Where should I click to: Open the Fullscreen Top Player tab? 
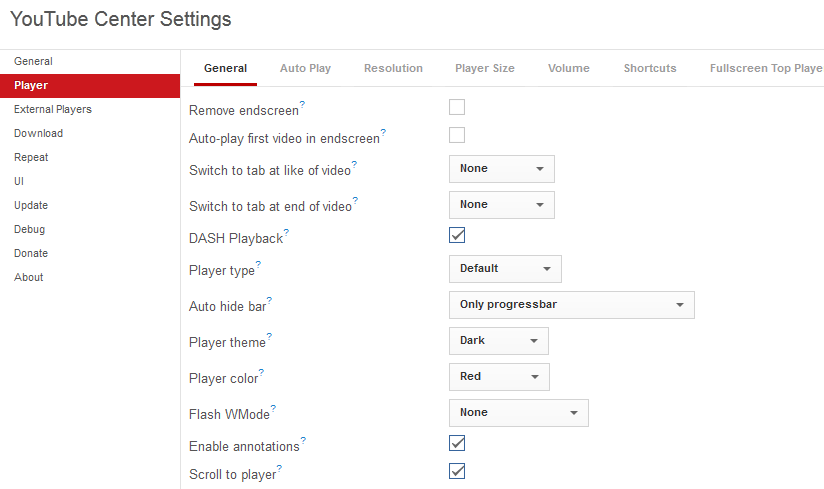[767, 68]
